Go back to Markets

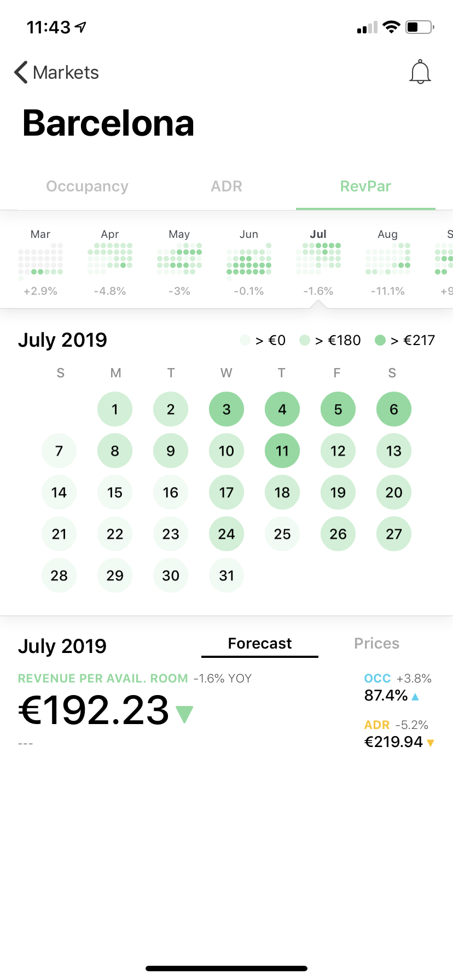57,72
